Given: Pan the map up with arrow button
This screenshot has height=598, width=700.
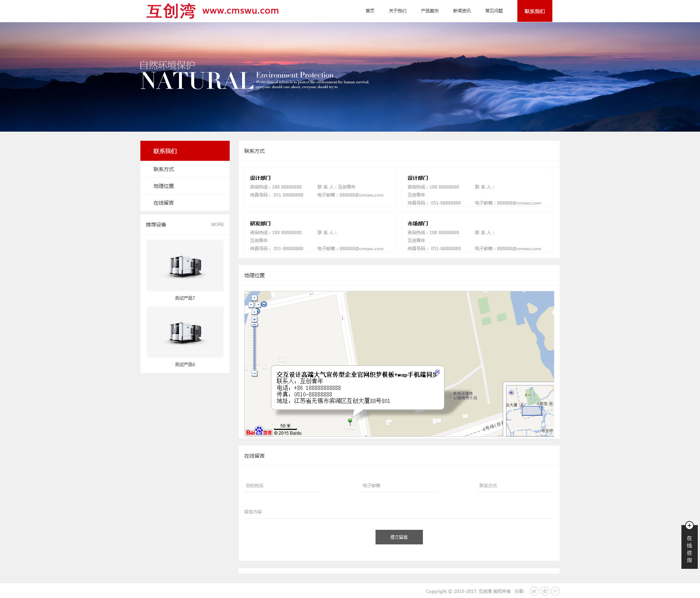Looking at the screenshot, I should pyautogui.click(x=254, y=298).
